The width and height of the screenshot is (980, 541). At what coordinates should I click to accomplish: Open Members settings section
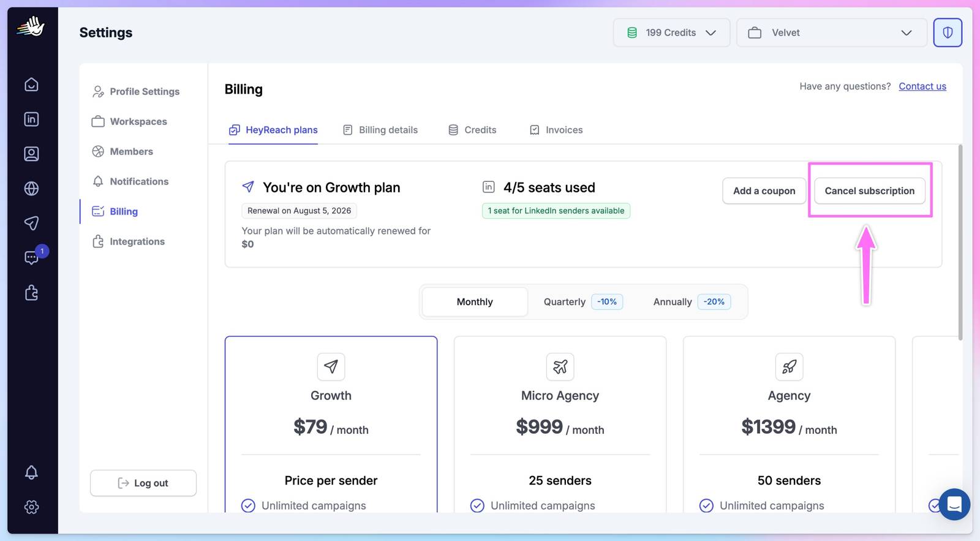(x=123, y=151)
